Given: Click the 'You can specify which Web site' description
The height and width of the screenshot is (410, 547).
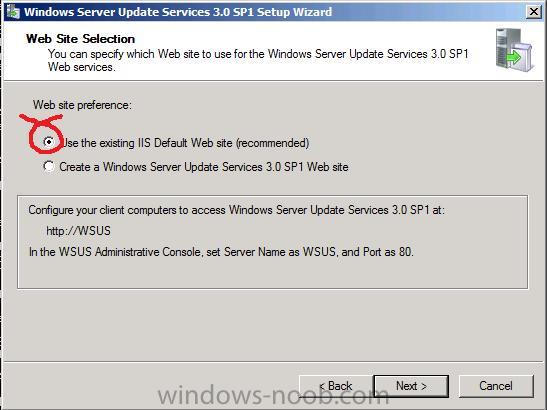Looking at the screenshot, I should pos(258,60).
